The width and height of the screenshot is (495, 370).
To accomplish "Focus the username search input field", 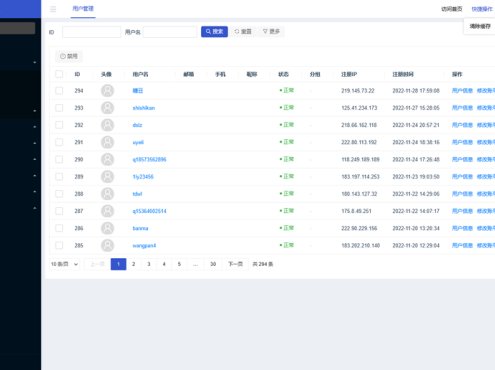I will [170, 32].
